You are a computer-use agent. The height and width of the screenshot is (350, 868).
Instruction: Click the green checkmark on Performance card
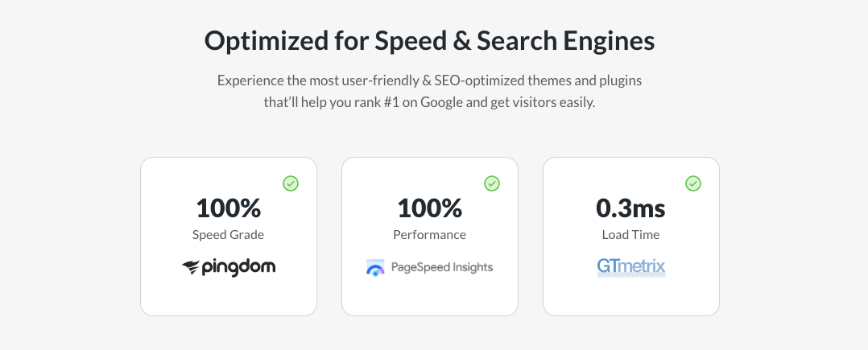tap(492, 183)
